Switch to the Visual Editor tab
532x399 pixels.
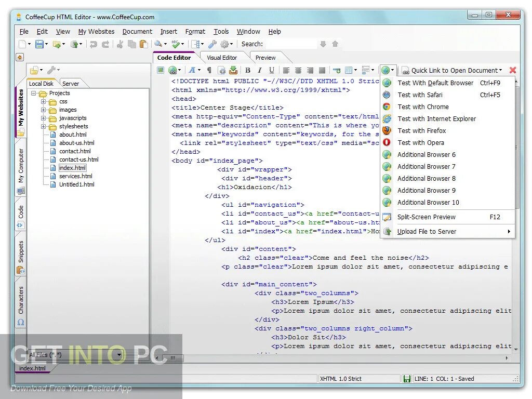point(222,58)
